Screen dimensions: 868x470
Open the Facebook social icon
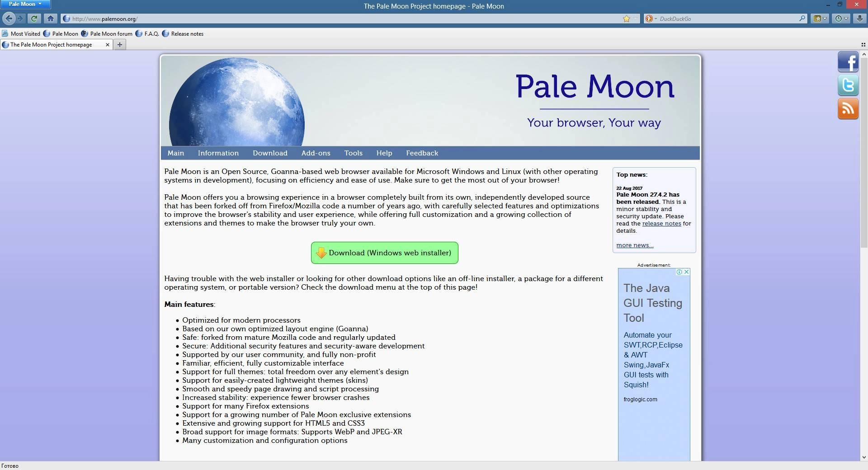pyautogui.click(x=848, y=61)
